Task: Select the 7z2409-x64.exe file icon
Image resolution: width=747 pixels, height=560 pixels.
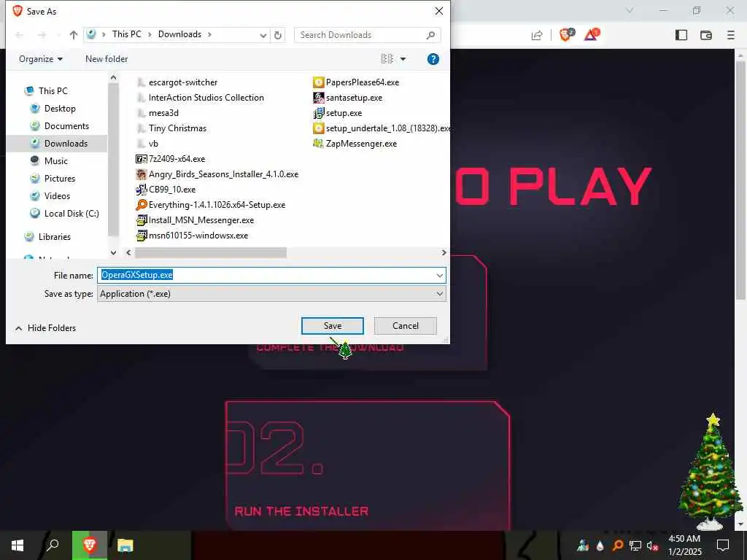Action: click(141, 159)
